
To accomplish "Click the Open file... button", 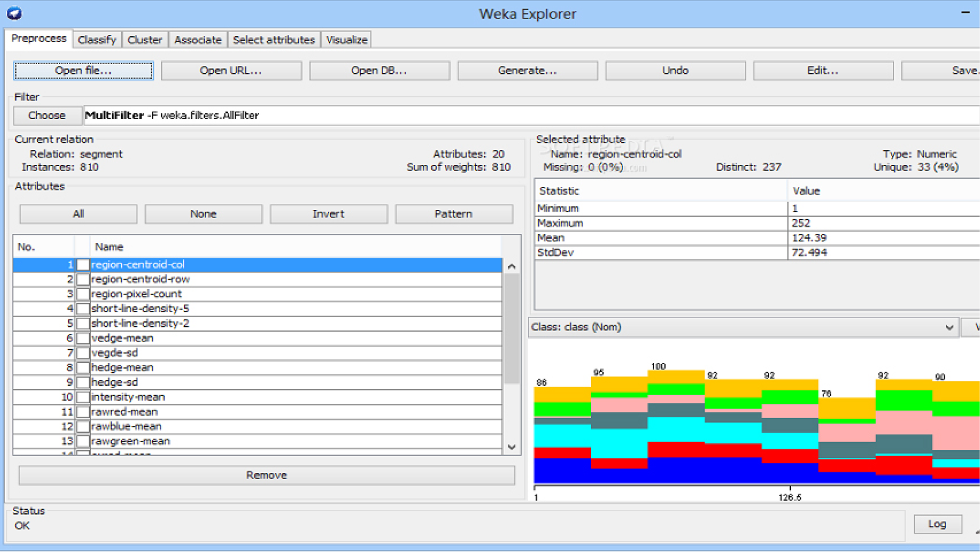I will click(x=83, y=71).
